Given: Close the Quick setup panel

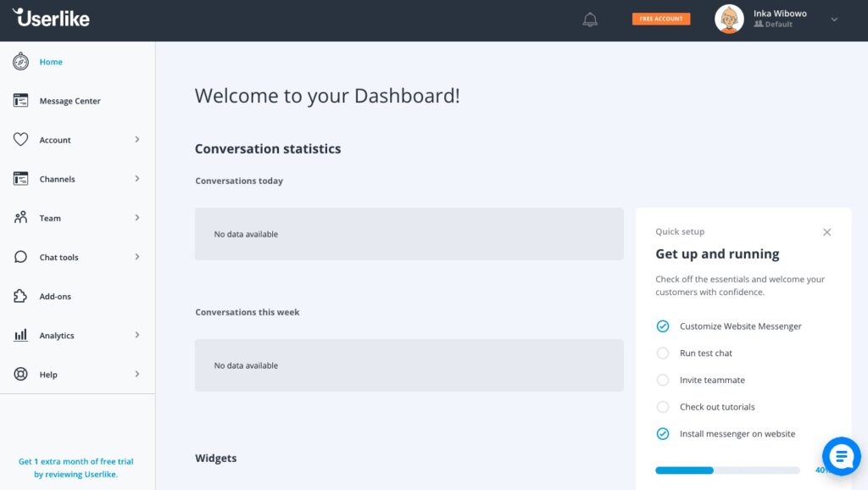Looking at the screenshot, I should 827,232.
